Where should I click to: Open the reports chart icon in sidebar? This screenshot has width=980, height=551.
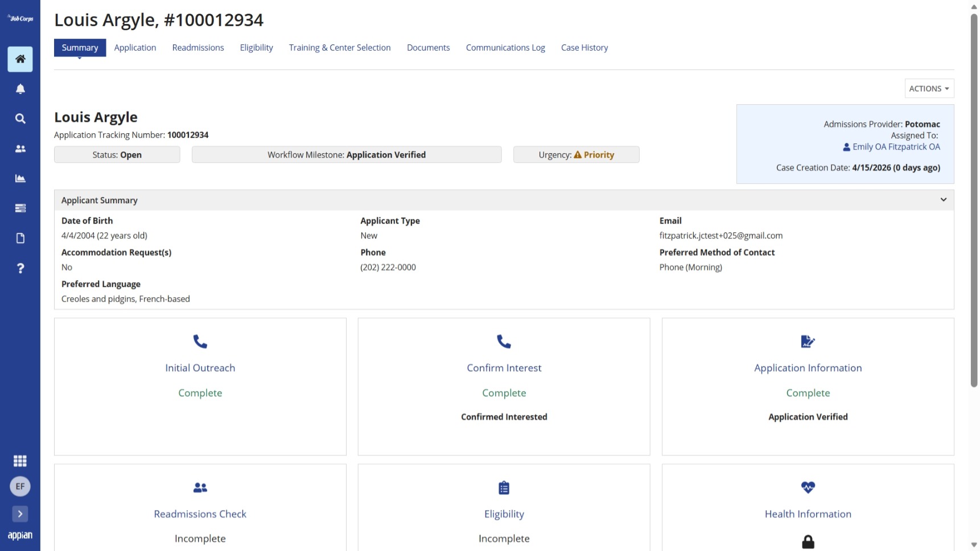click(20, 178)
